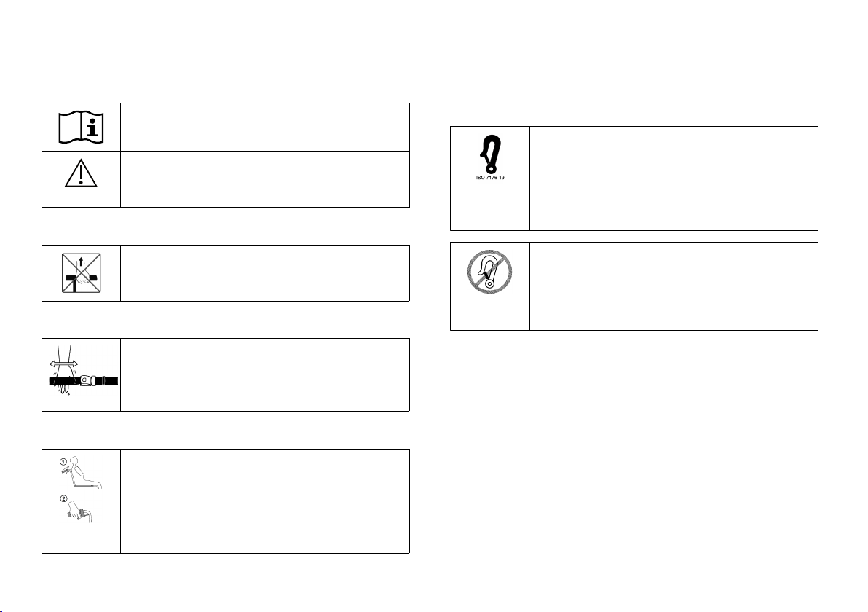Click the open book information manual icon
Screen dimensions: 868x612
click(81, 127)
